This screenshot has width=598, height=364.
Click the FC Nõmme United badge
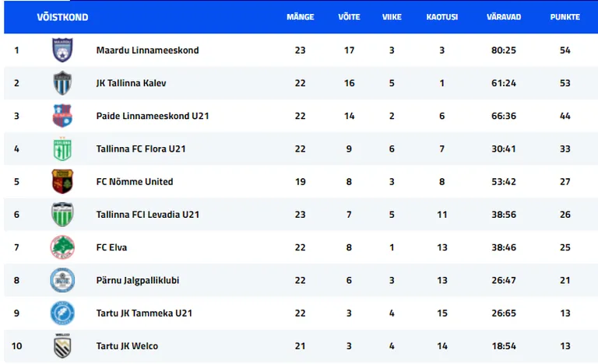pos(62,181)
